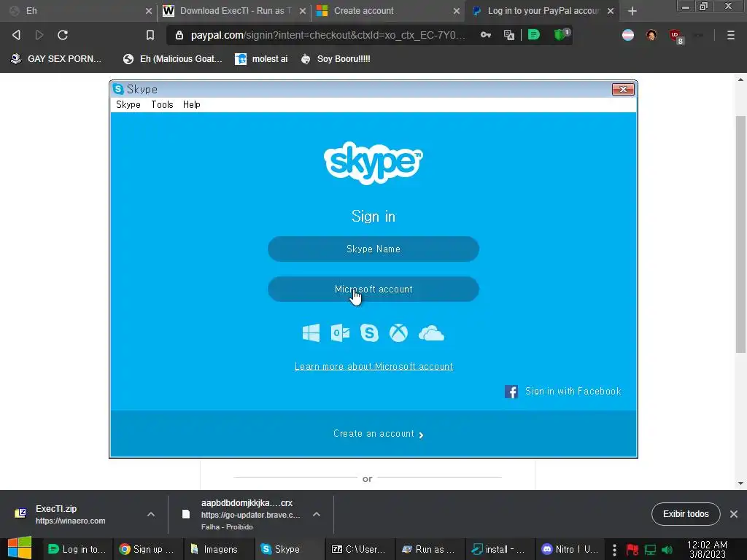Click the pride flag extension icon
The width and height of the screenshot is (747, 560).
628,35
